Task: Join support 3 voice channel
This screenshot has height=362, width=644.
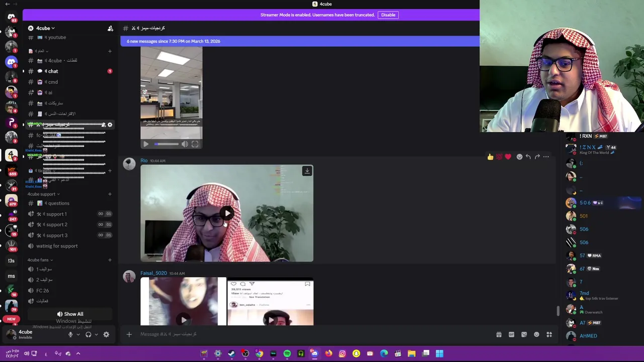Action: 70,235
